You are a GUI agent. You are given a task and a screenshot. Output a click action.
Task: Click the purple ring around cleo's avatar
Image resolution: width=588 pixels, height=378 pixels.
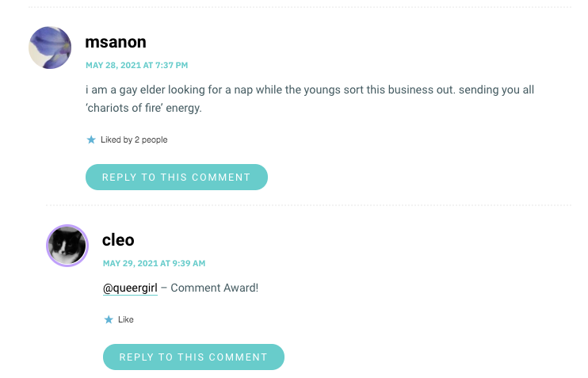[x=48, y=246]
